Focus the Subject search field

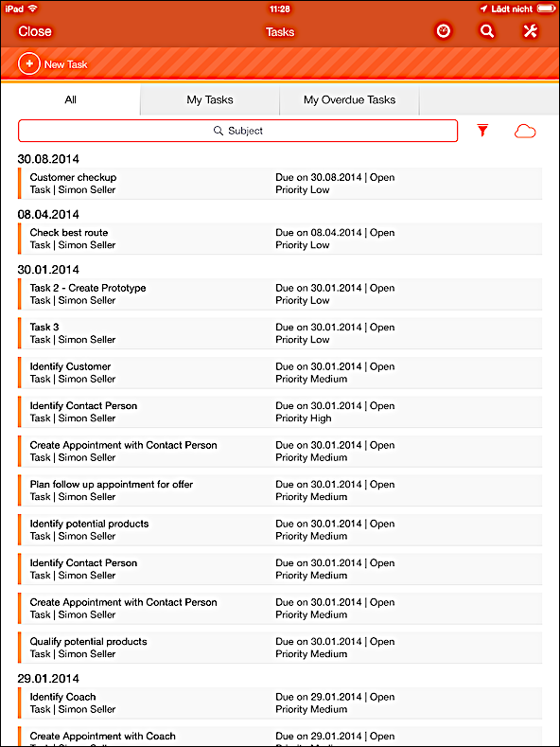(237, 131)
